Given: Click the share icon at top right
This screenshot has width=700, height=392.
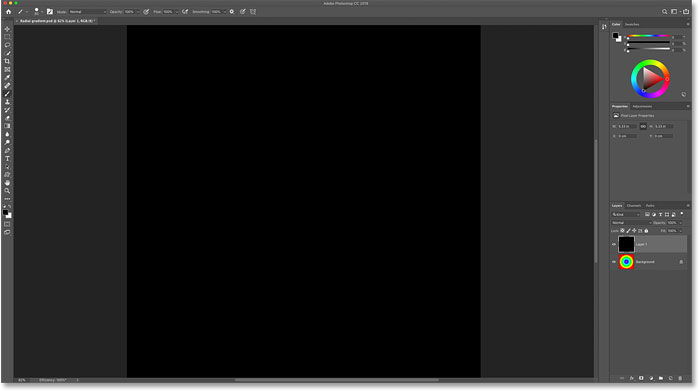Looking at the screenshot, I should coord(686,12).
